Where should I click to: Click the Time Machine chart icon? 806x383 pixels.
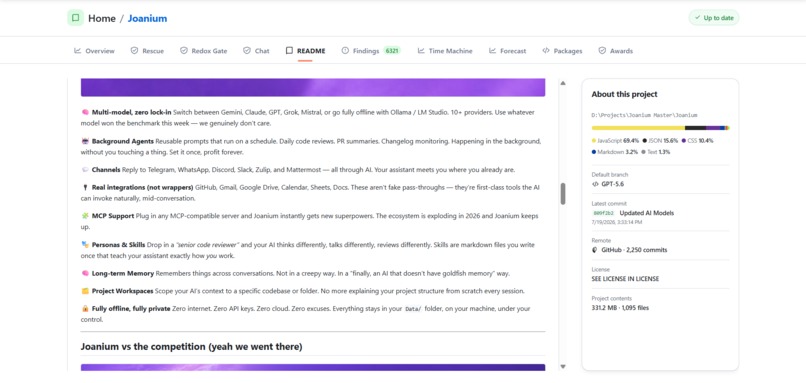tap(421, 50)
